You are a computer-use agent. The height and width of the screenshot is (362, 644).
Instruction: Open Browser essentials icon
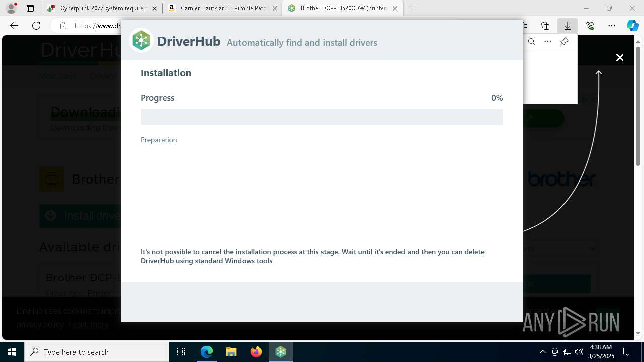pos(590,26)
